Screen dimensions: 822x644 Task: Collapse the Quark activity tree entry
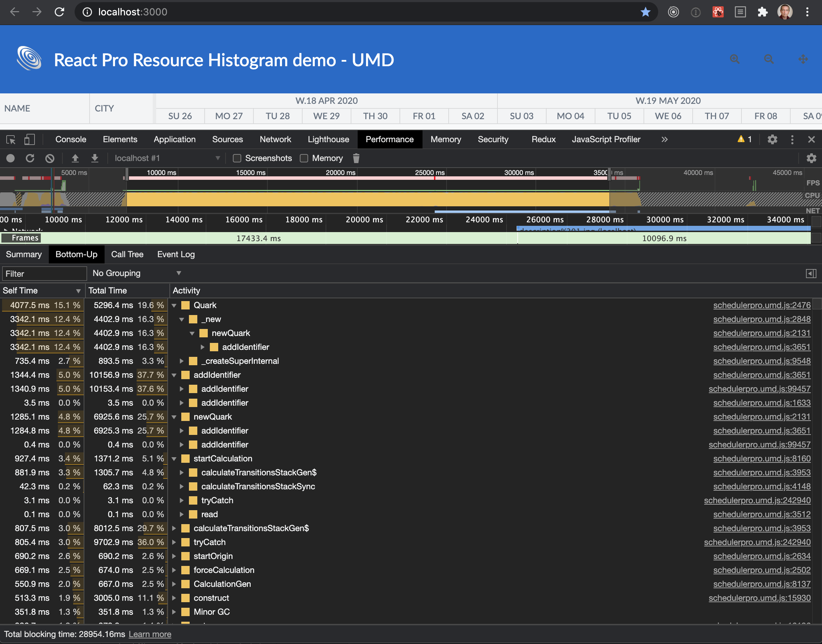point(174,305)
